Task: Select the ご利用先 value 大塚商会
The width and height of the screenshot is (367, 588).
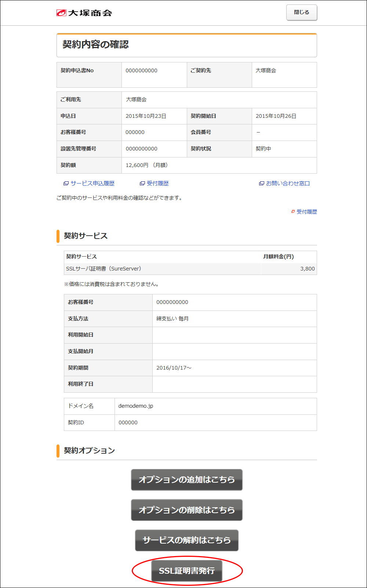Action: 136,99
